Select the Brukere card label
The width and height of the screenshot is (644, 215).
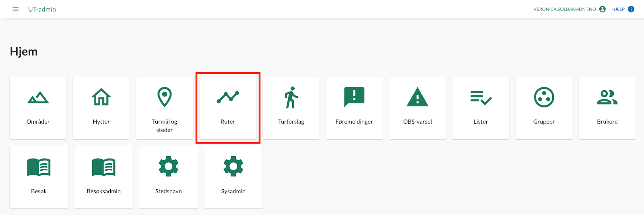607,122
